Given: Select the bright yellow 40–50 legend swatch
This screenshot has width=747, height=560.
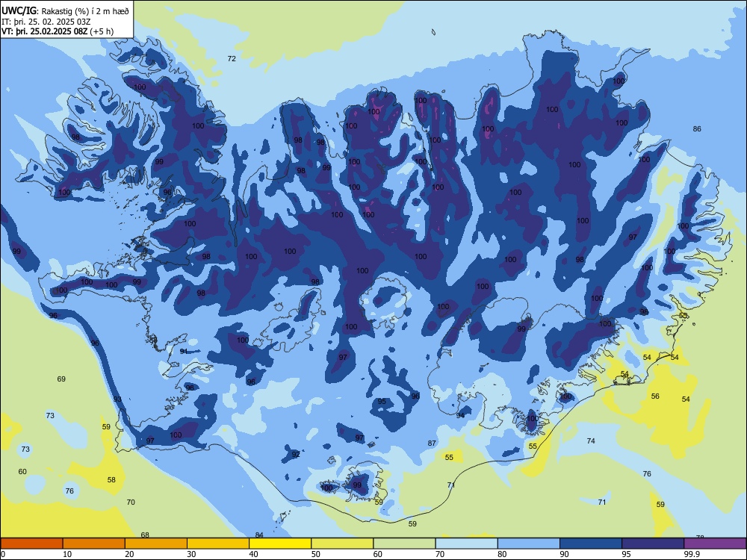Looking at the screenshot, I should (280, 544).
